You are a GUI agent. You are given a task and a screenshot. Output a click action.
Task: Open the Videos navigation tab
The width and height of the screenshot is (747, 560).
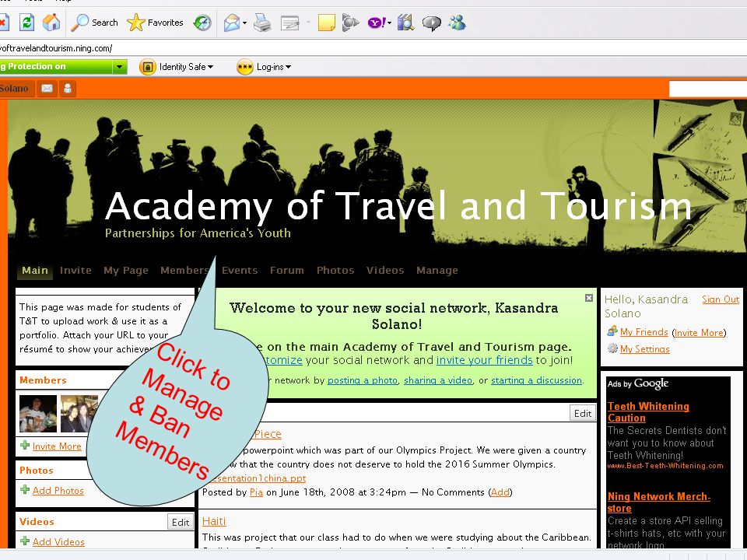point(385,271)
